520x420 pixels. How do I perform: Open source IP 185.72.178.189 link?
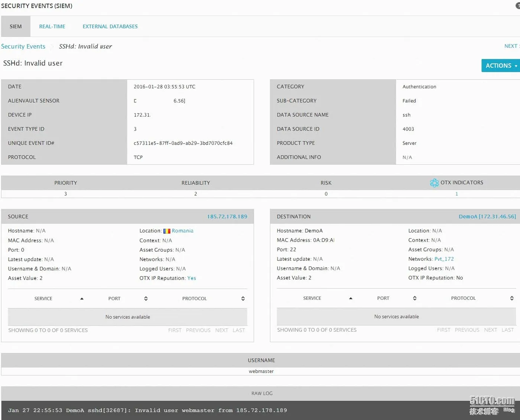(x=227, y=217)
